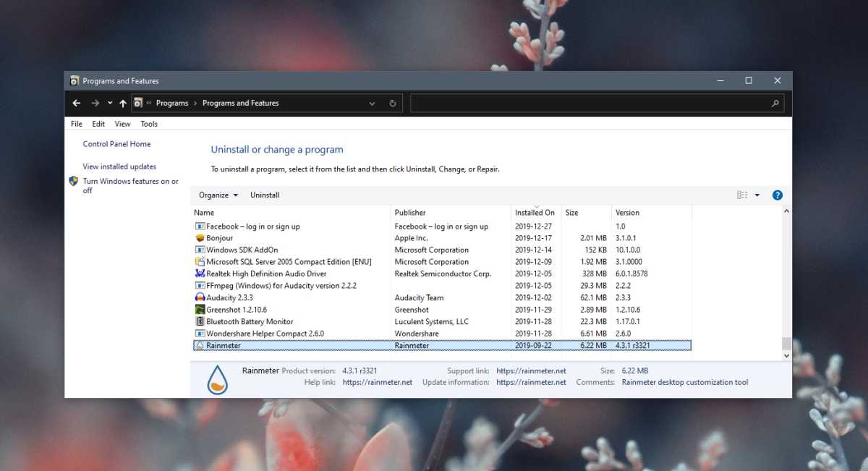Screen dimensions: 868x471
Task: Select the Audacity 2.3.3 icon
Action: coord(200,297)
